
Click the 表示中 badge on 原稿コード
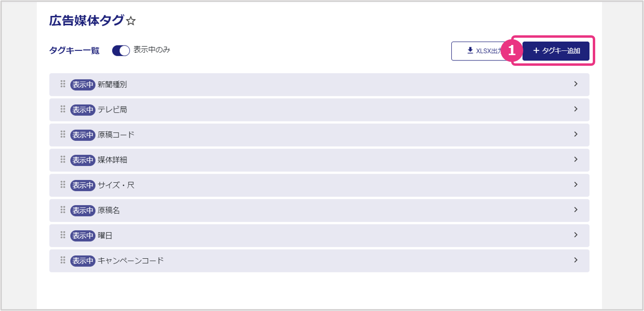point(83,135)
